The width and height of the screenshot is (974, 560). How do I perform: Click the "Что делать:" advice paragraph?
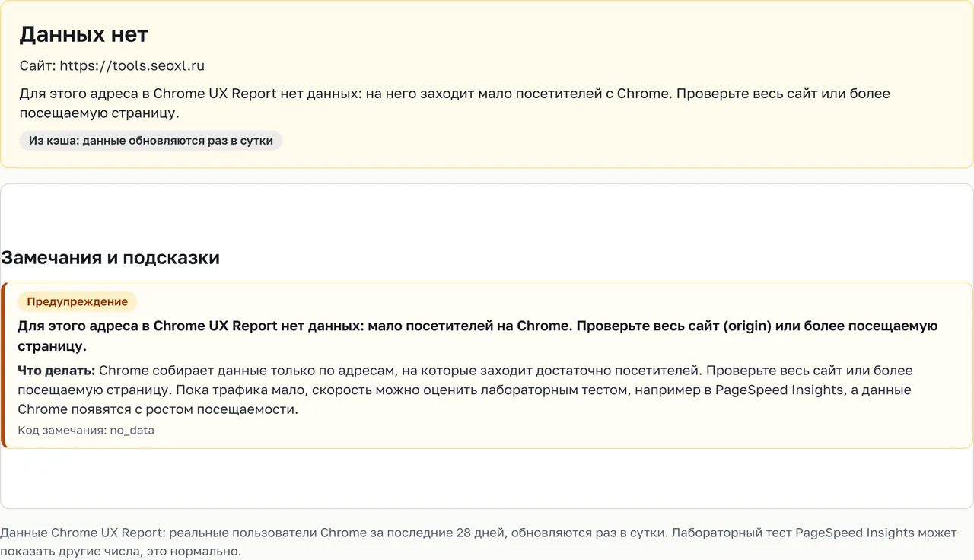(465, 390)
